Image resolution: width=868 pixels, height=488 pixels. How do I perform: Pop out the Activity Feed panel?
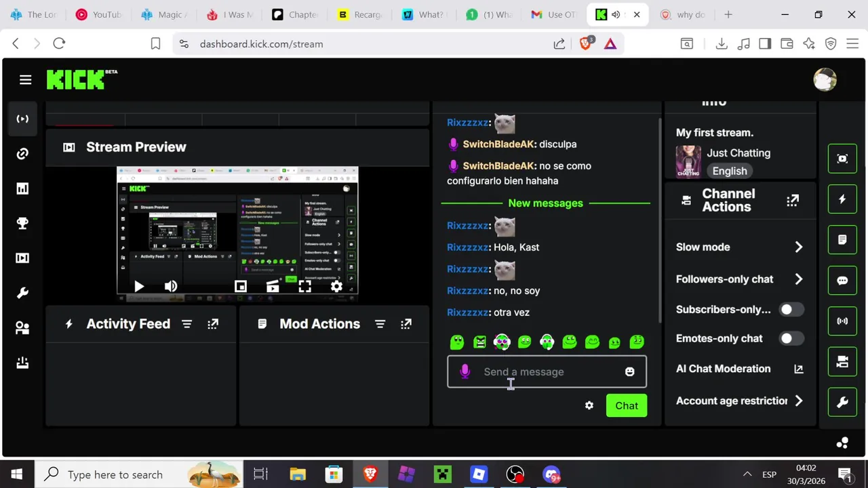pos(213,324)
